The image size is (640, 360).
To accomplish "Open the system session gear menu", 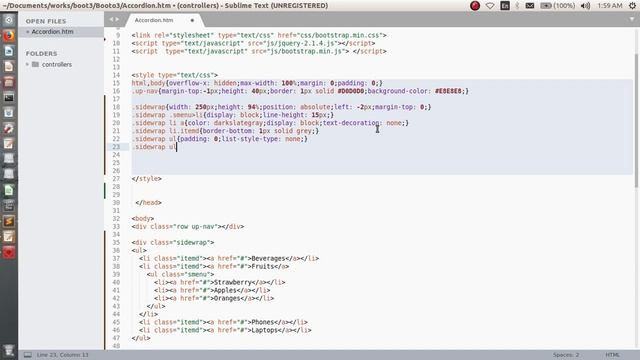I will [x=632, y=6].
